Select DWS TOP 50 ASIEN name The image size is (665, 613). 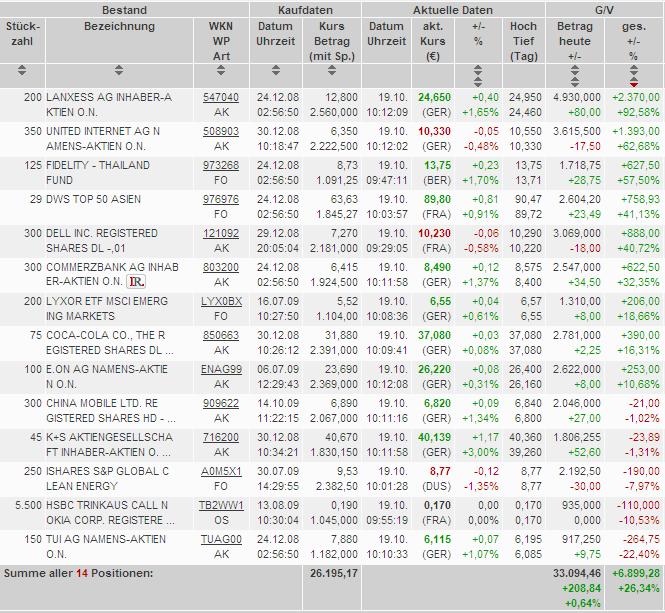point(93,199)
